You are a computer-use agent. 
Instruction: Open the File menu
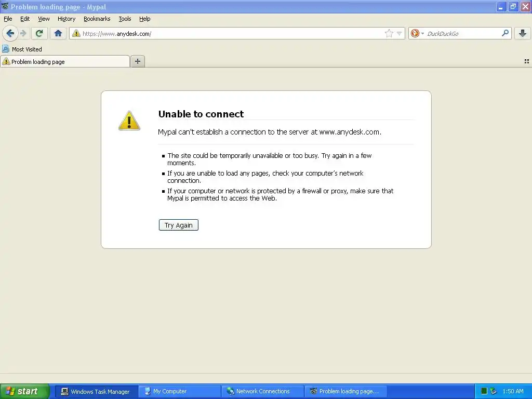pos(8,19)
